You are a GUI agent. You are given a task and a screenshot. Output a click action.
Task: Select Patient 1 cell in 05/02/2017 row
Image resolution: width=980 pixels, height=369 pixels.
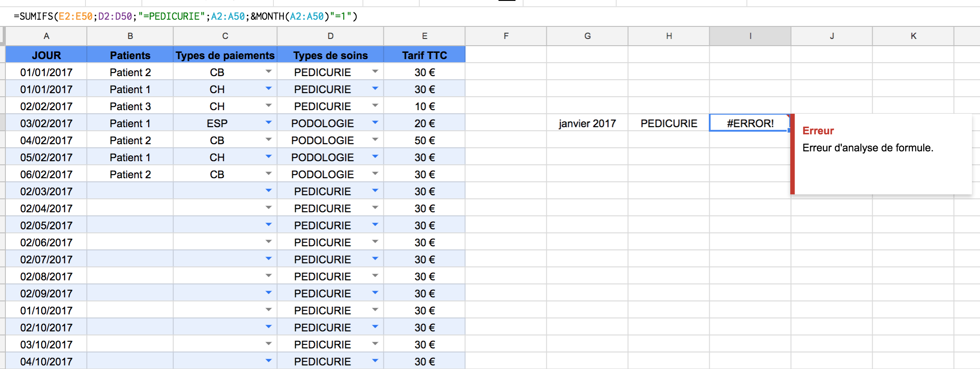130,157
